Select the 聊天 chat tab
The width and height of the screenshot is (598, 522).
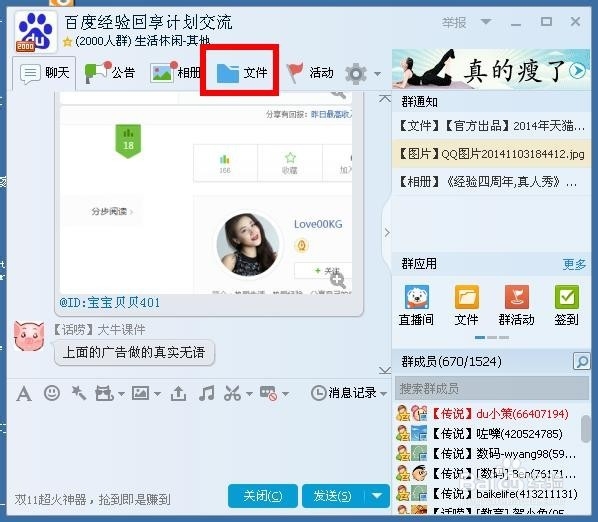click(45, 72)
